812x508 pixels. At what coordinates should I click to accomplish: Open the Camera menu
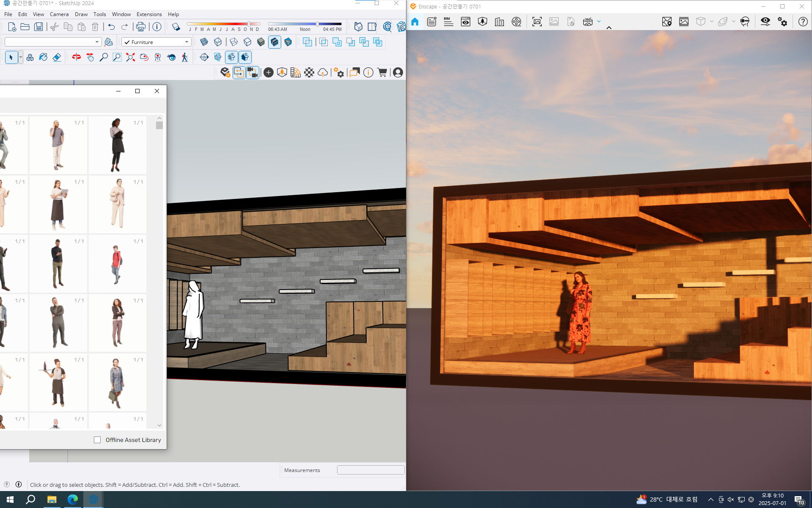click(59, 14)
